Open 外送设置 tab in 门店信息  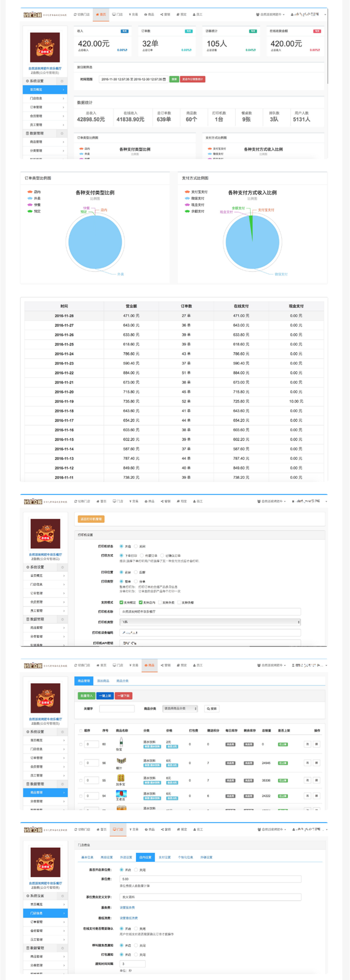(126, 857)
